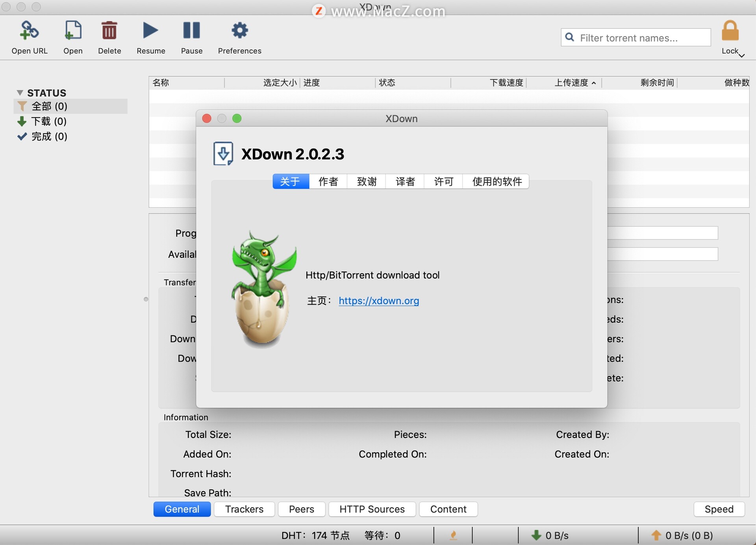Screen dimensions: 756x545
Task: Sort by the 选定大小 column header
Action: (x=263, y=83)
